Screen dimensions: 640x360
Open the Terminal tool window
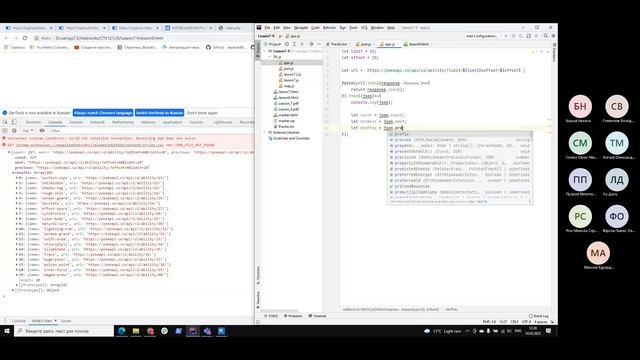[317, 316]
